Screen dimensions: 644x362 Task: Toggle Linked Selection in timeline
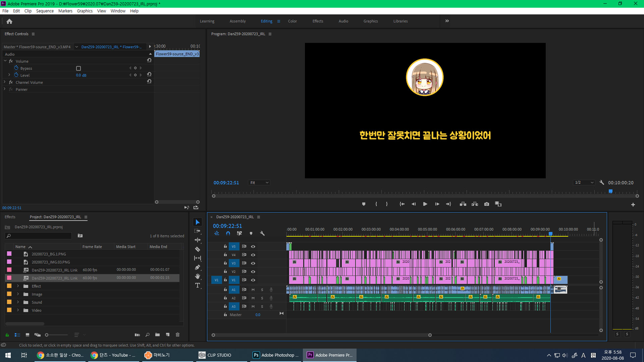[x=239, y=233]
